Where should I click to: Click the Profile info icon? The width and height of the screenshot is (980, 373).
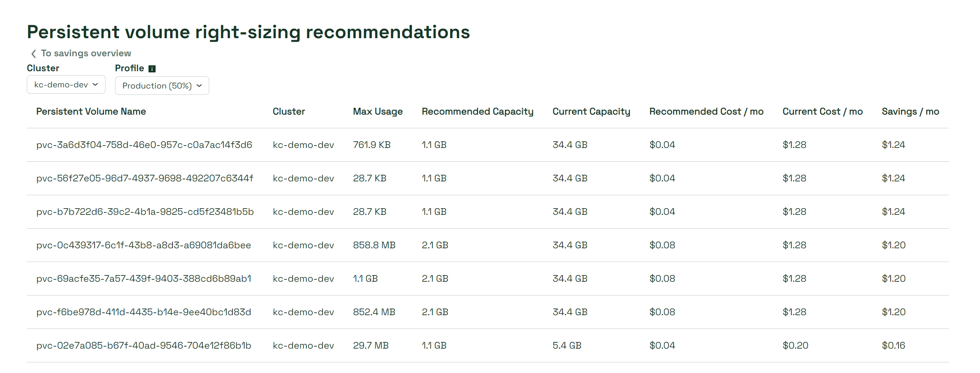coord(152,69)
